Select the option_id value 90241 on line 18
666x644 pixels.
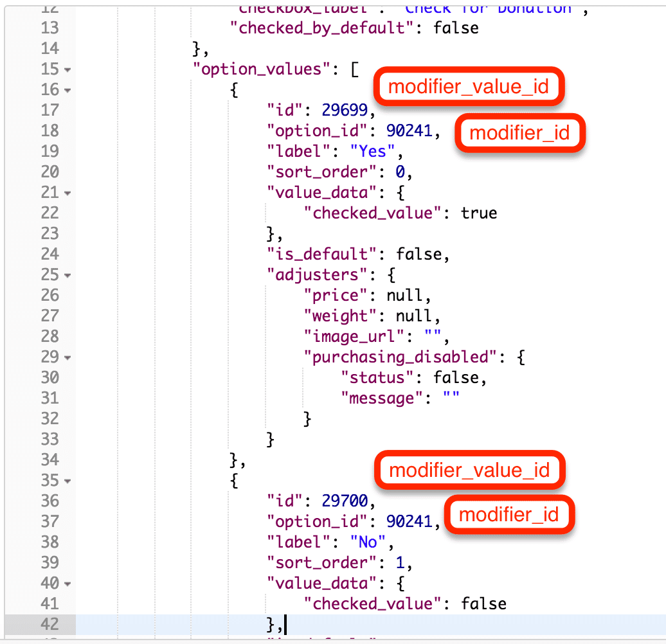(413, 130)
